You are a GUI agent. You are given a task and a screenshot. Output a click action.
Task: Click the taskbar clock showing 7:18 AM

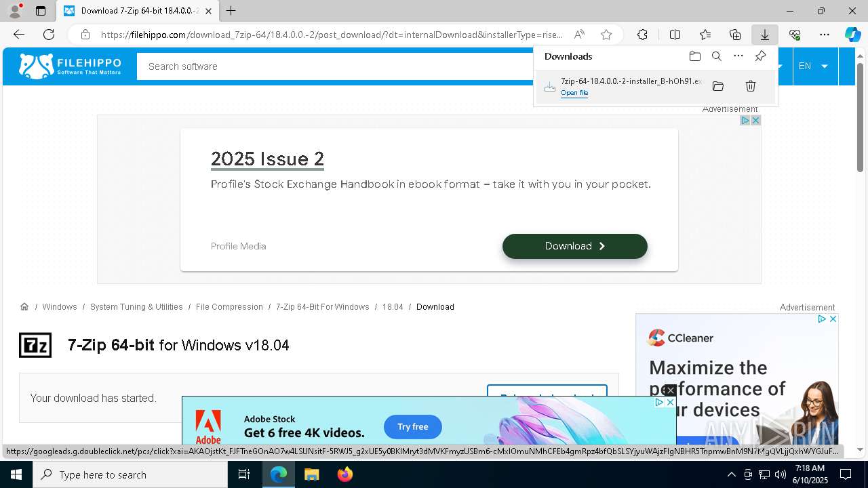(x=810, y=474)
